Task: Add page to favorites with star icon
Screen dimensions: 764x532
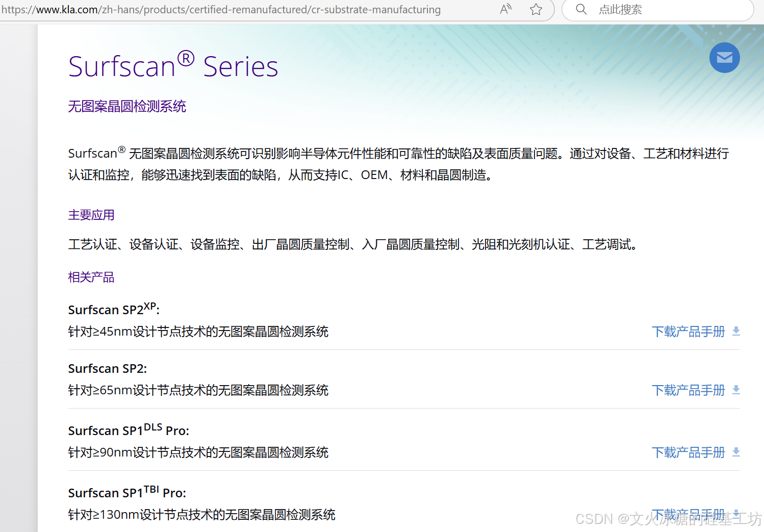Action: [x=536, y=9]
